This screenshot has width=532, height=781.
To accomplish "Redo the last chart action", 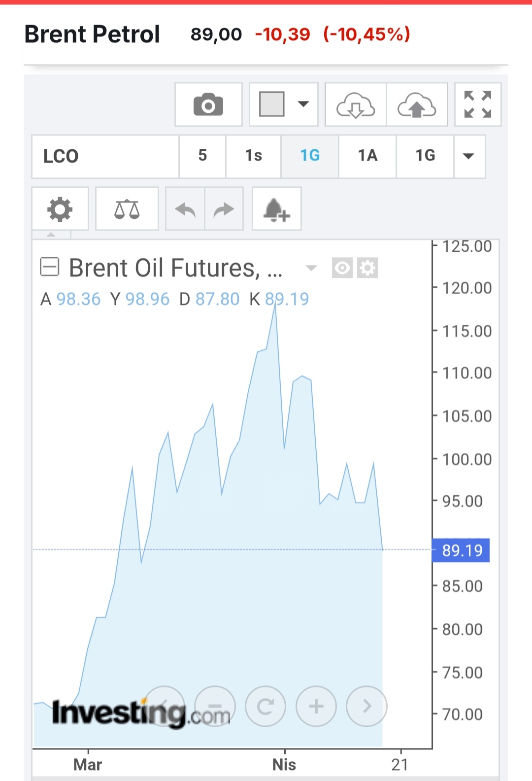I will pyautogui.click(x=224, y=209).
